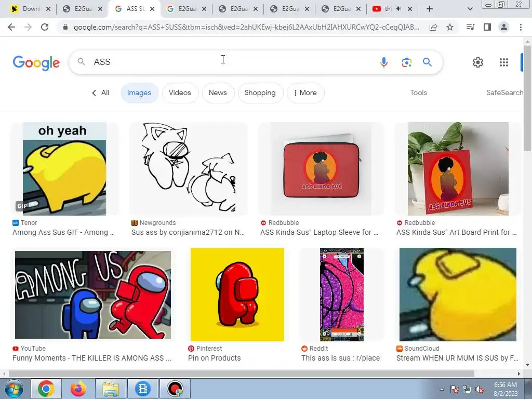Click the horizontal scrollbar right arrow

(519, 374)
